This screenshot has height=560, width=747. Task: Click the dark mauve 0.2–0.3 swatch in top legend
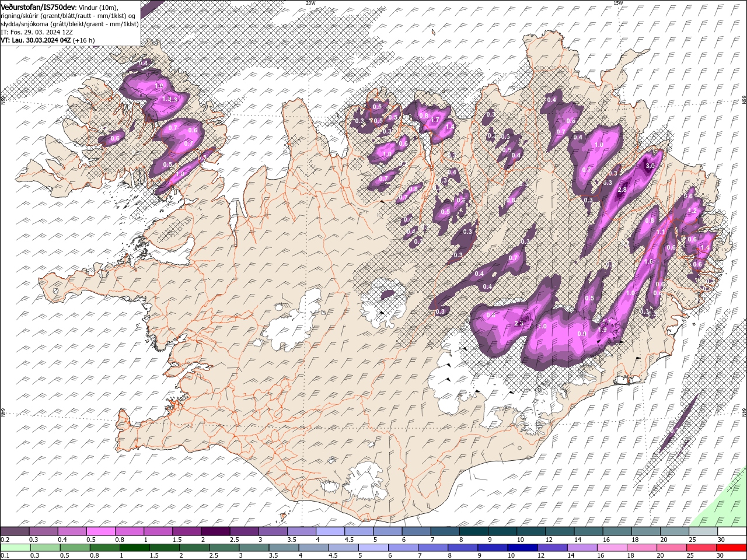coord(15,531)
